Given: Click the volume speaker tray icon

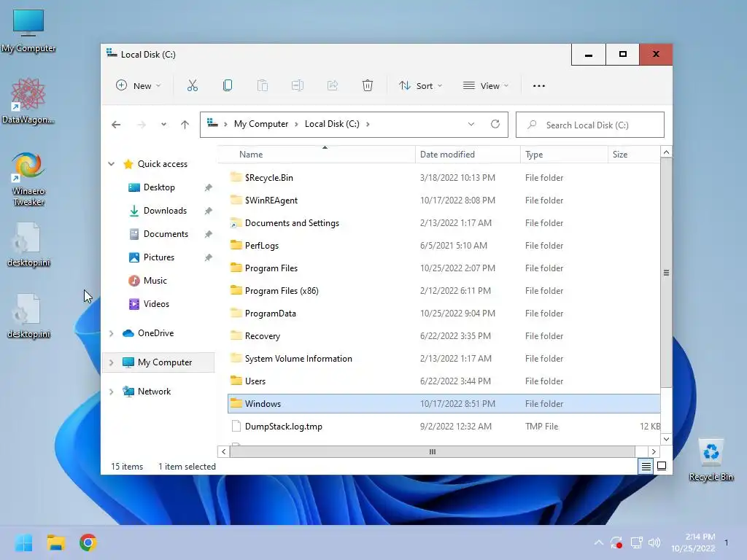Looking at the screenshot, I should [654, 542].
